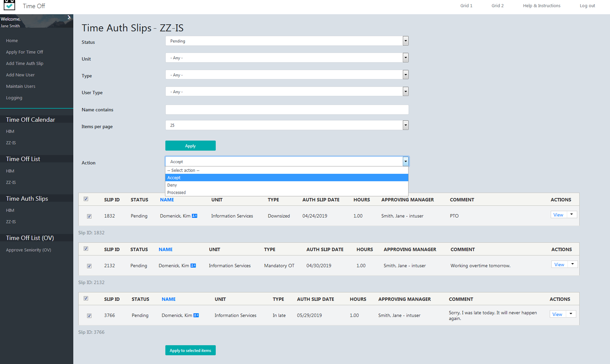This screenshot has width=610, height=364.
Task: Click inside the Name contains input field
Action: click(x=287, y=109)
